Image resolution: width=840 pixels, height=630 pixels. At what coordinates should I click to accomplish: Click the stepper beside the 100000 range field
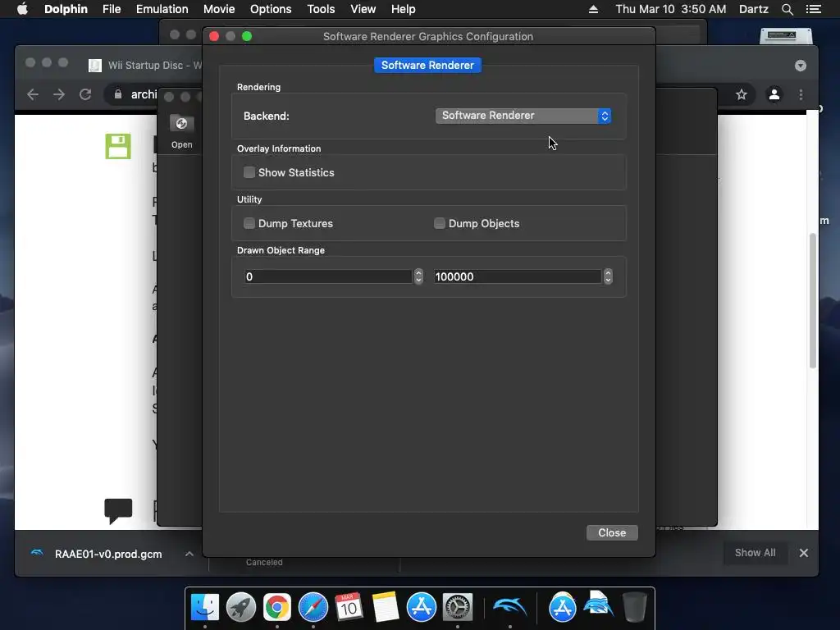[608, 276]
